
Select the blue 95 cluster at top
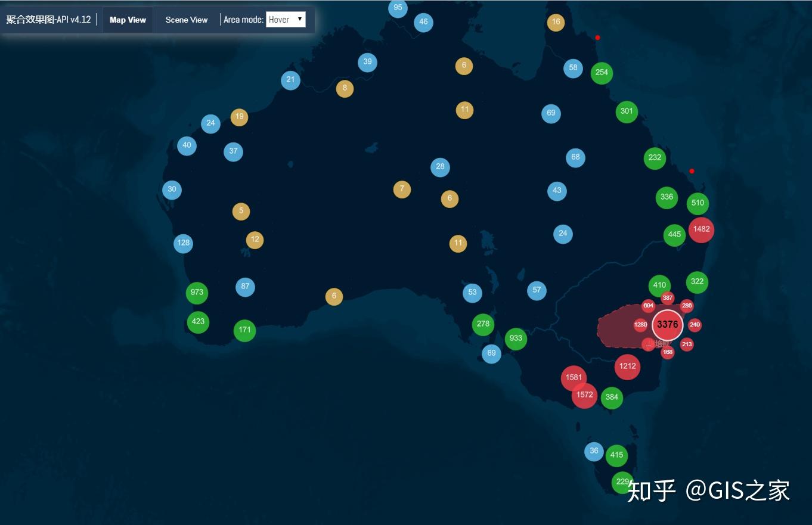(398, 8)
